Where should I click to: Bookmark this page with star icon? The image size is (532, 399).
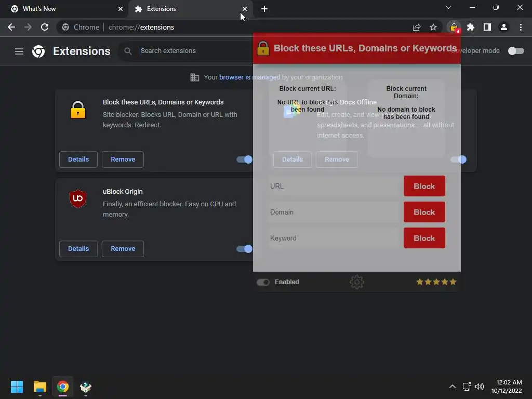coord(433,27)
